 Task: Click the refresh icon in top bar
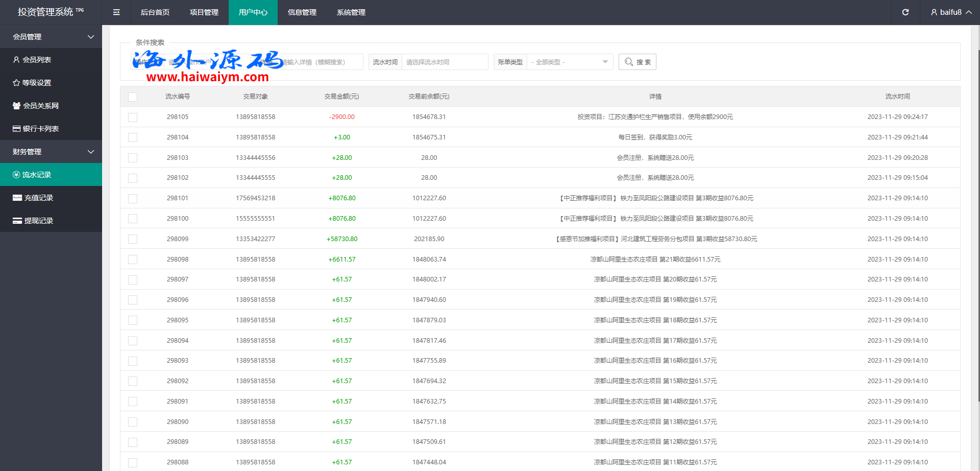[x=905, y=12]
